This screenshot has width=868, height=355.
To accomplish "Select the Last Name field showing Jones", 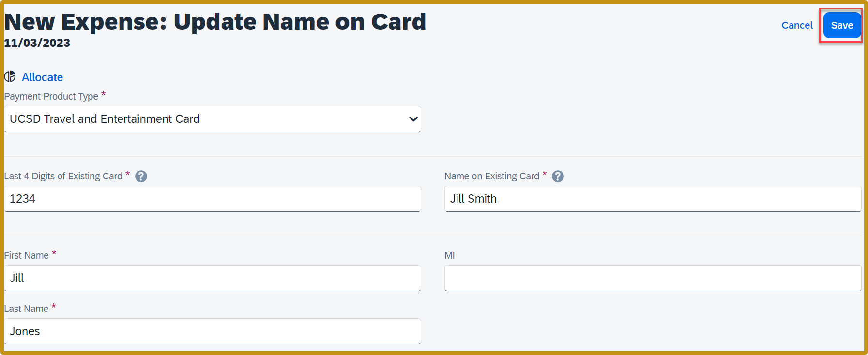I will pos(212,331).
